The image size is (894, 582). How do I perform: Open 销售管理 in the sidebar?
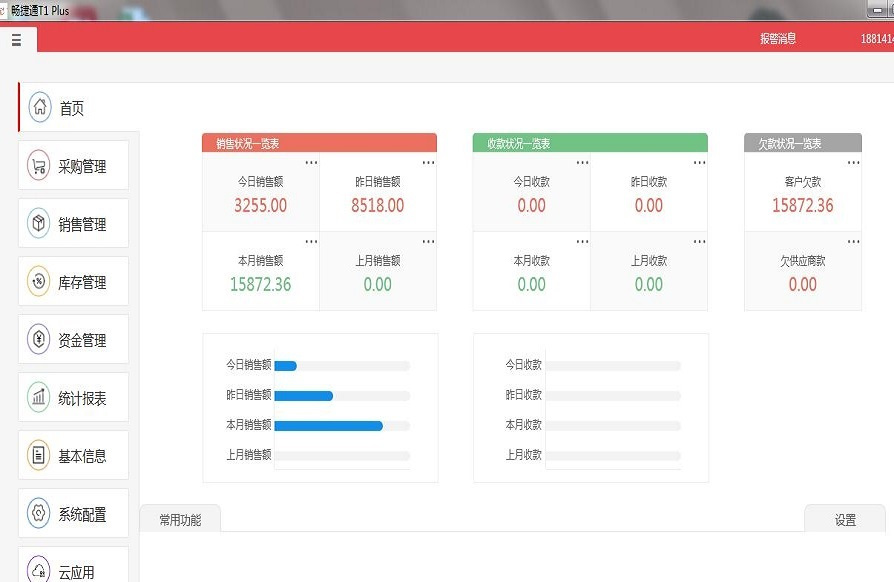[x=74, y=223]
